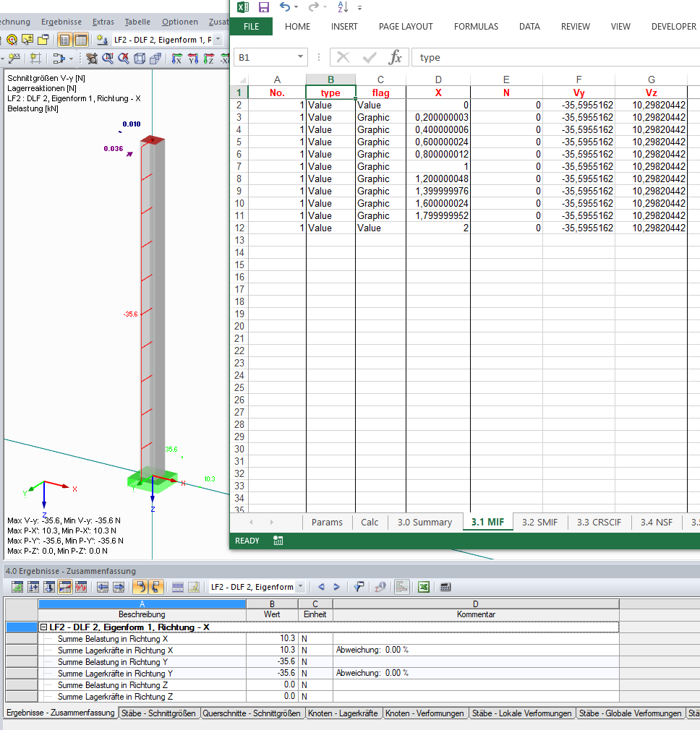
Task: Switch to 'Stäbe - Schnittgrößen' results tab
Action: coord(158,713)
